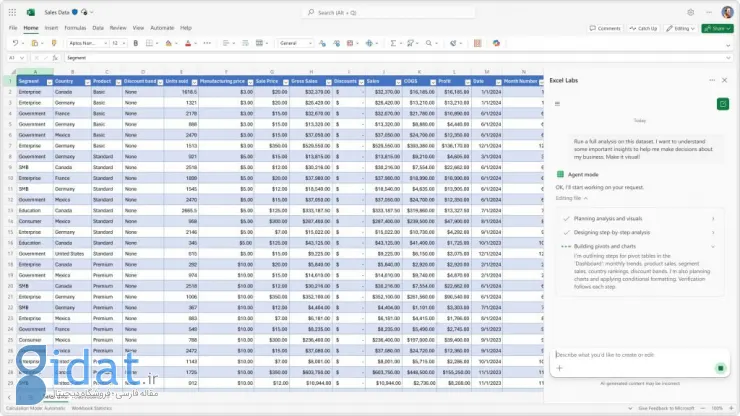Viewport: 740px width, 416px height.
Task: Stop the agent with green stop button
Action: 720,369
